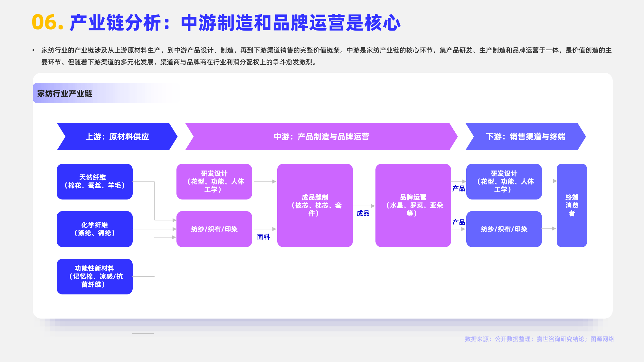
Task: Click the 面料 arrow label
Action: point(263,237)
